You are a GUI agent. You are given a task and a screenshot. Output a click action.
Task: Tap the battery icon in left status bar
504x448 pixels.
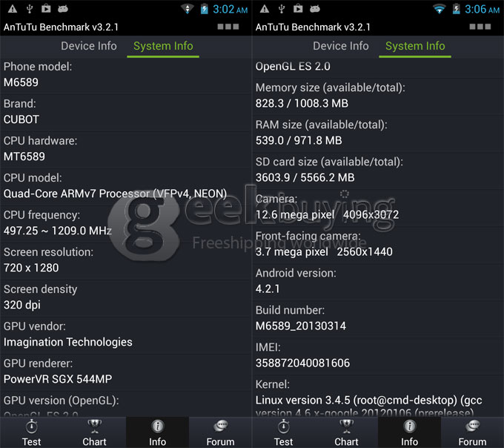(204, 9)
